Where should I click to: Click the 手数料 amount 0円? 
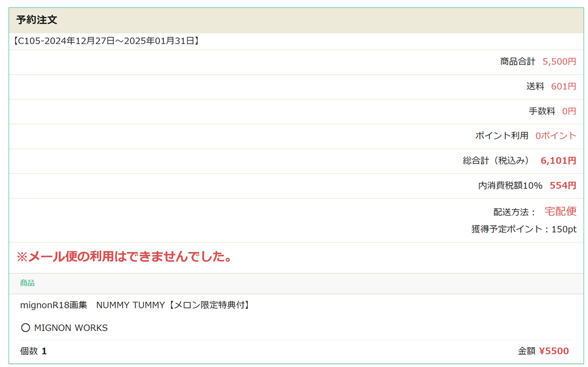(569, 111)
